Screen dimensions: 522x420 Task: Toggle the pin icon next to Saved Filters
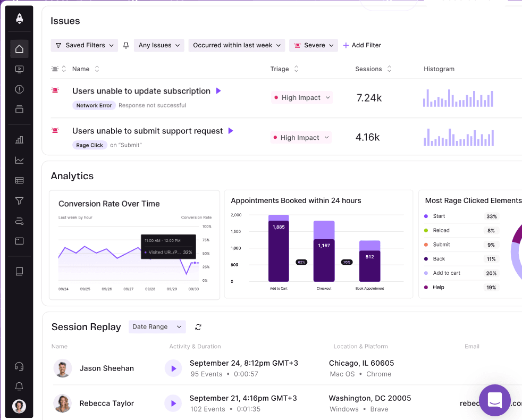click(x=126, y=46)
